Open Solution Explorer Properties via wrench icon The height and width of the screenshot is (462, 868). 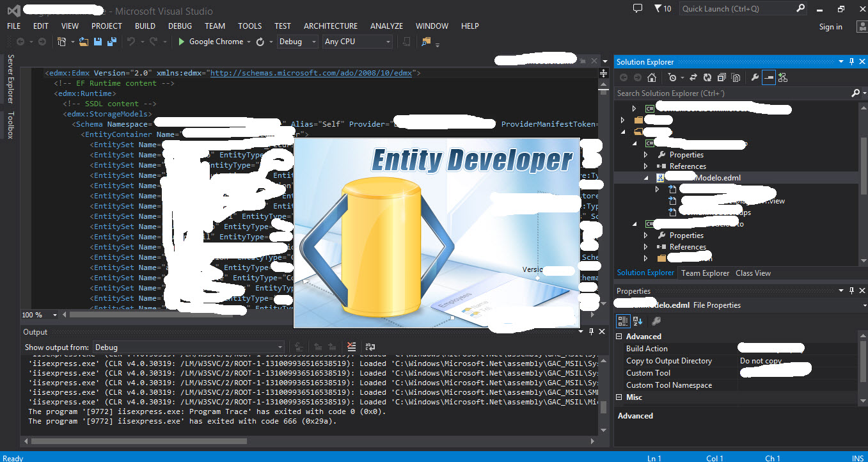point(755,77)
